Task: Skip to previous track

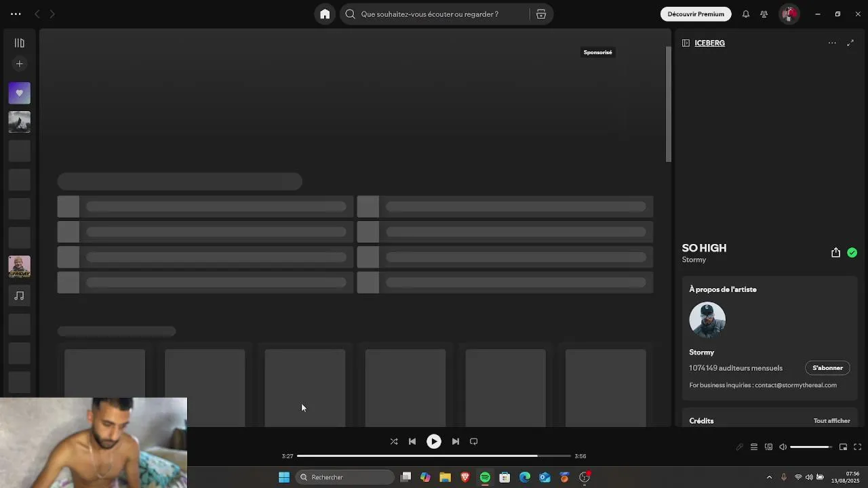Action: (x=412, y=441)
